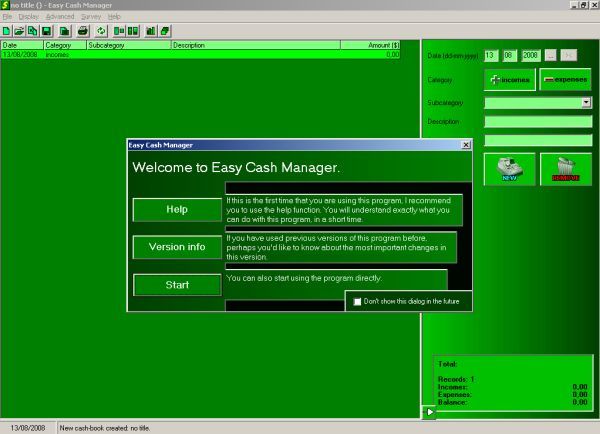Click the Category column header

pos(65,45)
